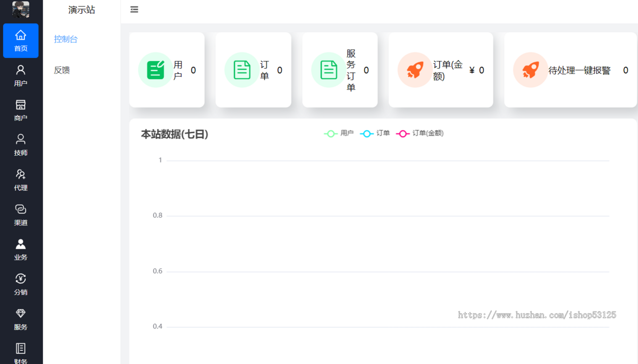Screen dimensions: 638x364
Task: Click the rocket icon on 待处理一键报警 card
Action: [531, 70]
